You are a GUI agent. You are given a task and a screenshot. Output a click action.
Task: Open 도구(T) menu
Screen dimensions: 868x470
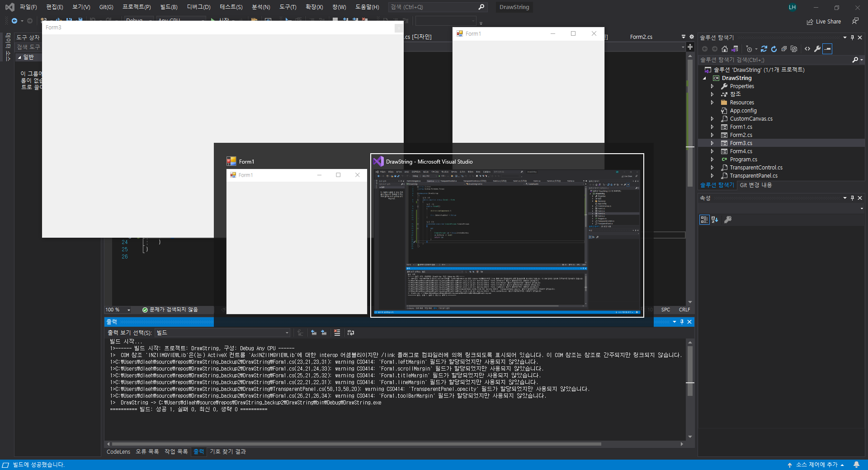288,7
